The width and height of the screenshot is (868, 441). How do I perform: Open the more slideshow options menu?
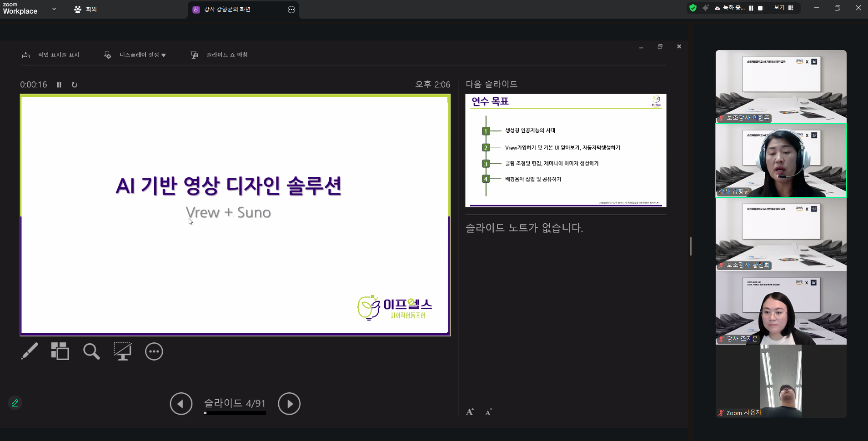click(154, 351)
